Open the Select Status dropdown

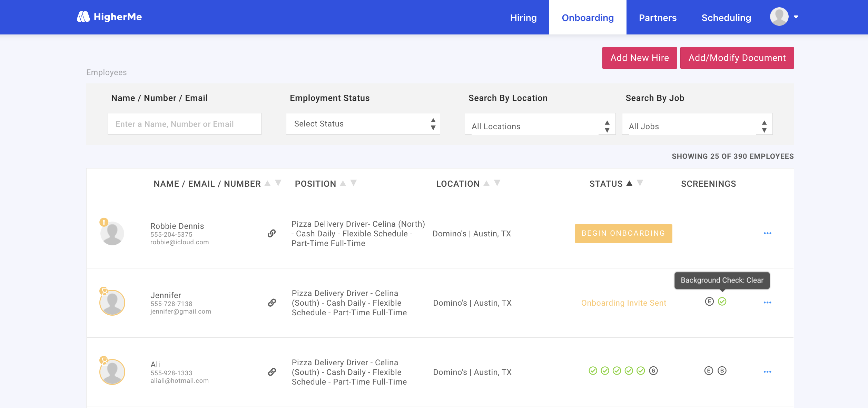(x=363, y=124)
